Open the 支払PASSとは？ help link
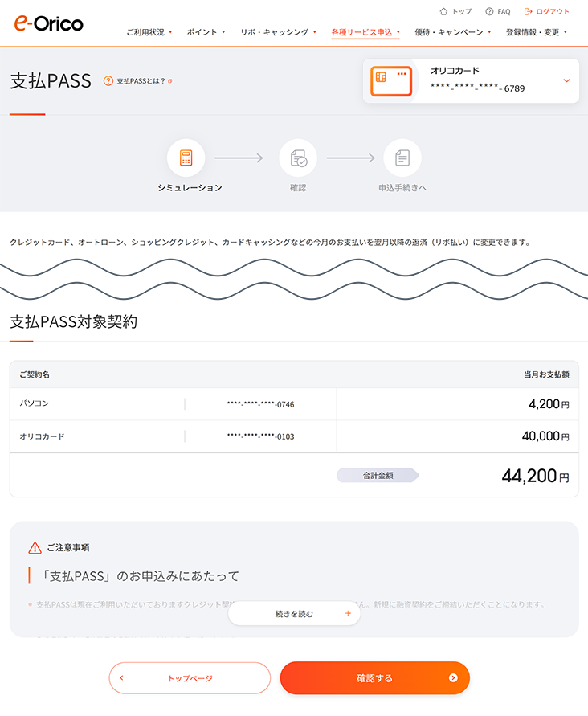 [141, 81]
